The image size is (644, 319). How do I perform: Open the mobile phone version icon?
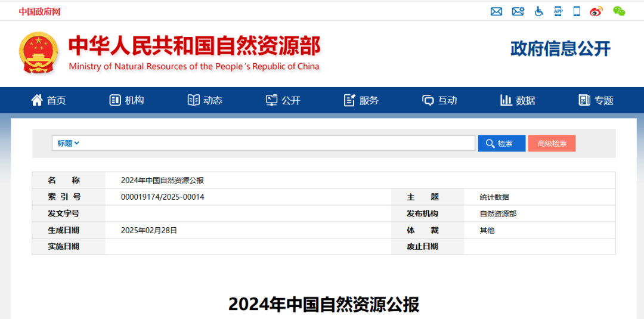click(577, 11)
